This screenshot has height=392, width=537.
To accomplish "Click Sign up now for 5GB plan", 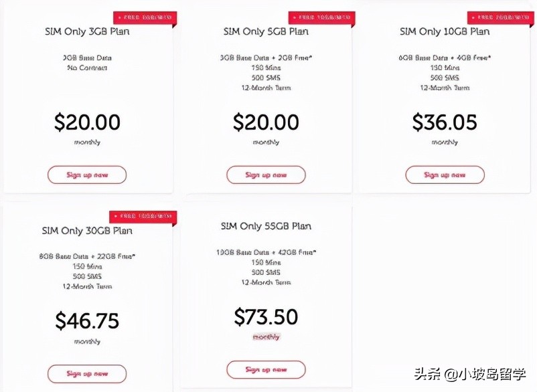I will click(266, 175).
